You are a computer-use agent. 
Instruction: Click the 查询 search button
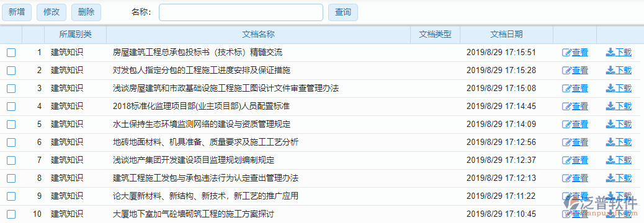343,12
